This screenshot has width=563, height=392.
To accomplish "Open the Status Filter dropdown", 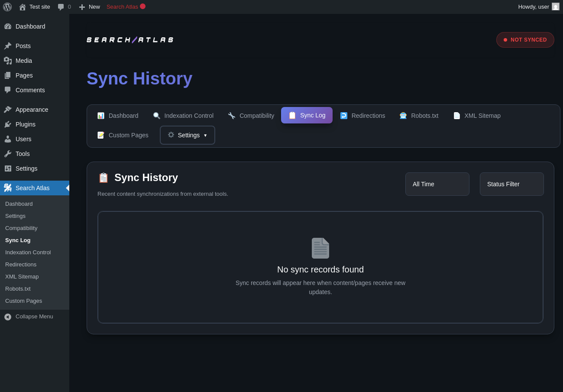I will pos(511,184).
